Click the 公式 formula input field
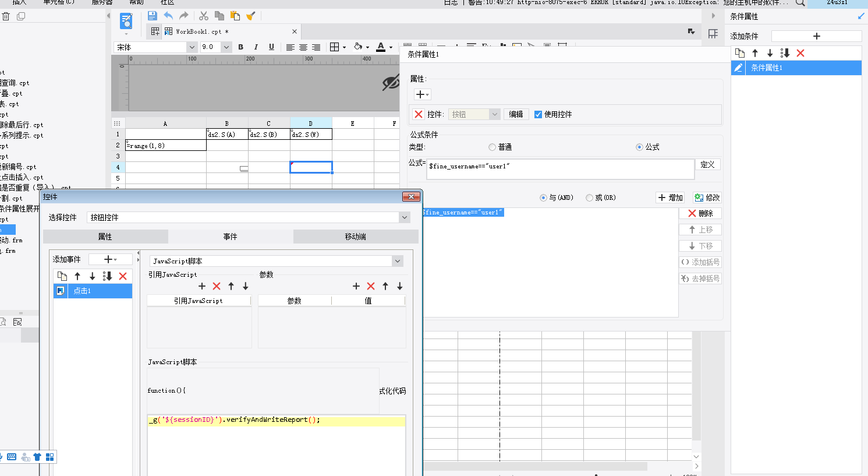The image size is (868, 476). [x=560, y=168]
